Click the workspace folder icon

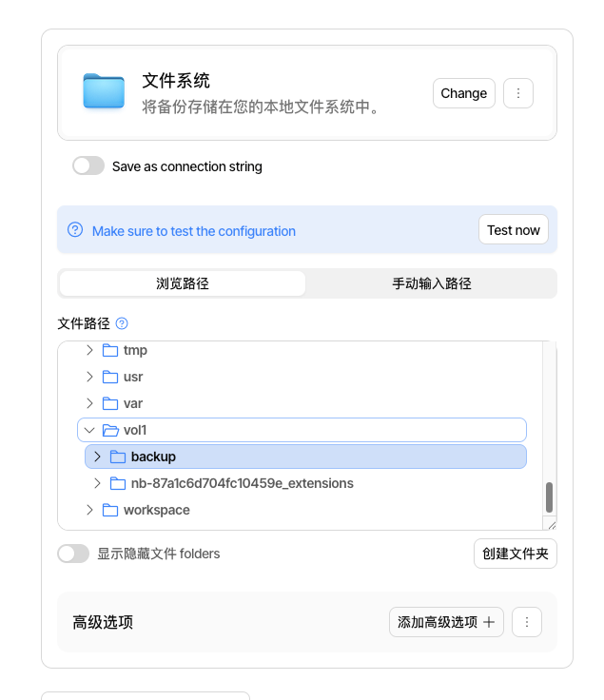point(110,510)
